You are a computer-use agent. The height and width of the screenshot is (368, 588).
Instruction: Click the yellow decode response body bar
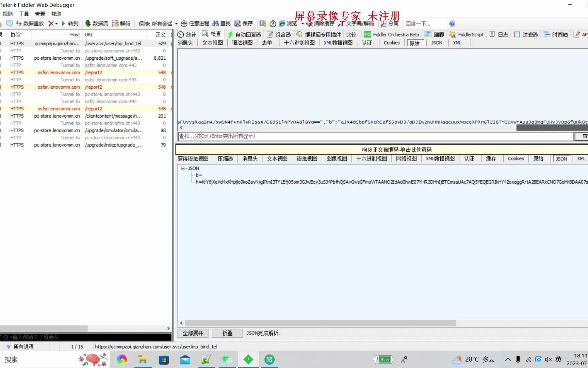point(381,150)
